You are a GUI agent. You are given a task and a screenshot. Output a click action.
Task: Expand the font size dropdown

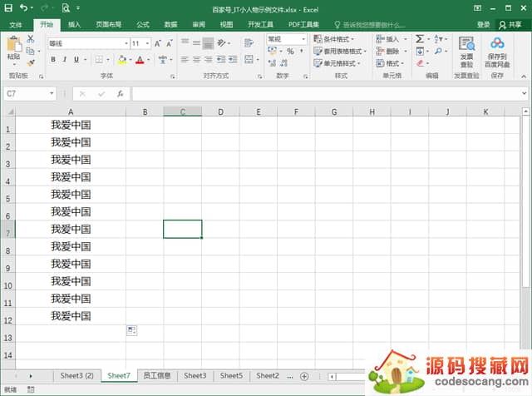(x=149, y=43)
